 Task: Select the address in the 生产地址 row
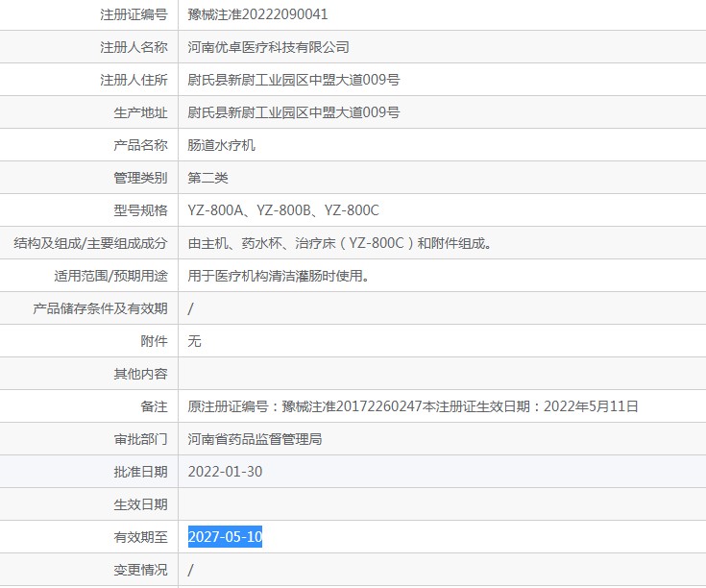(x=294, y=112)
